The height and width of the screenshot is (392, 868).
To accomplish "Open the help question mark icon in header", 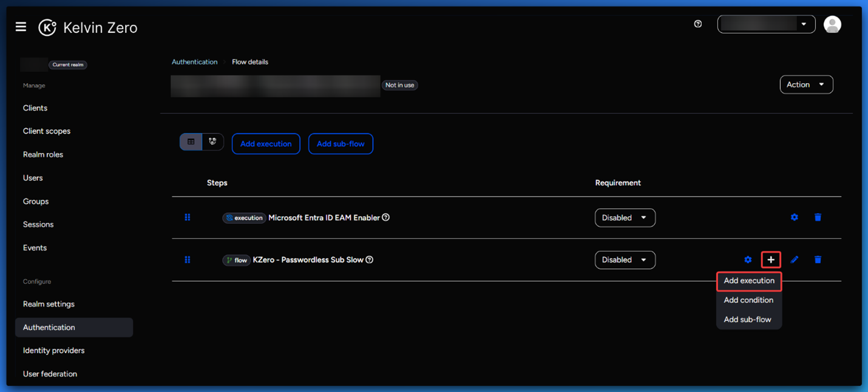I will coord(698,24).
